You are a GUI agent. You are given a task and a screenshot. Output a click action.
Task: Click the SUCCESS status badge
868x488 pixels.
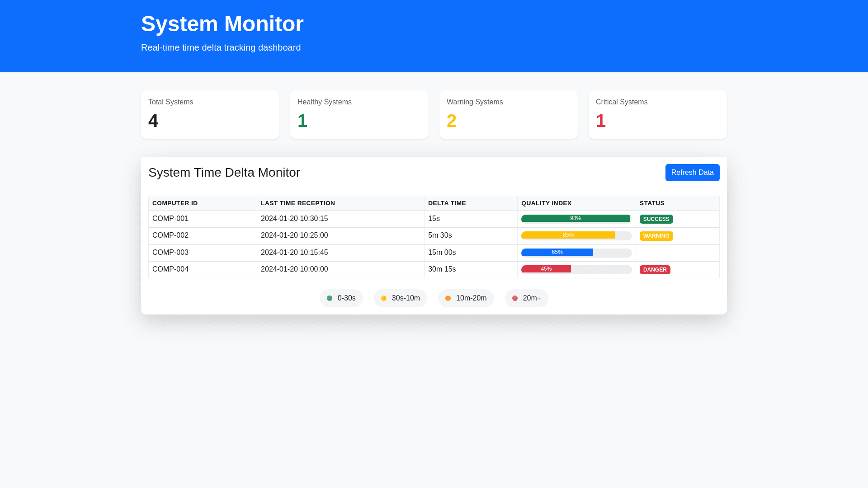click(x=656, y=219)
